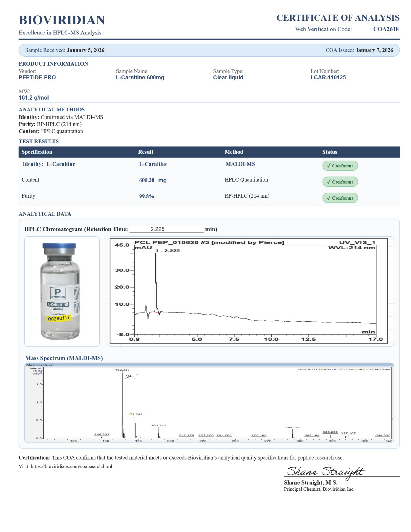The width and height of the screenshot is (411, 532).
Task: Click the Method column header
Action: (234, 152)
